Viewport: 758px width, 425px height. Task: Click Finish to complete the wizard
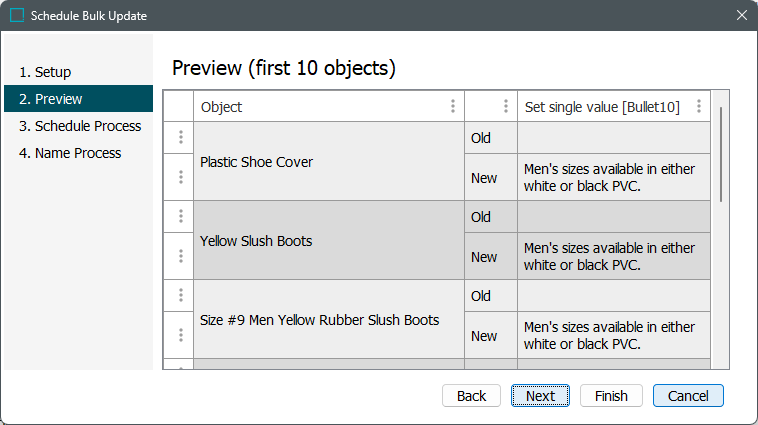coord(611,396)
